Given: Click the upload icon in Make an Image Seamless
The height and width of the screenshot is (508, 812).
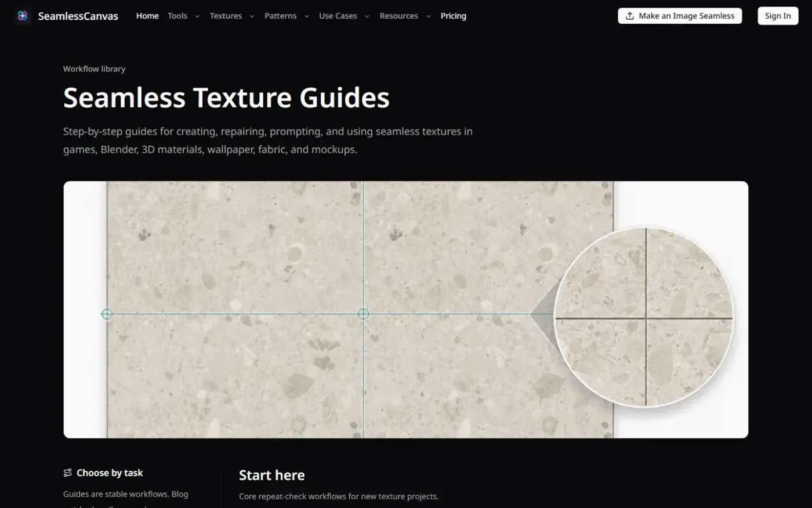Looking at the screenshot, I should coord(629,16).
